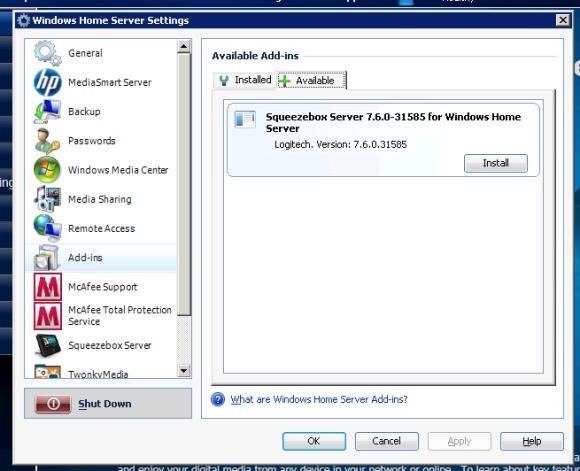This screenshot has height=471, width=580.
Task: Click the Shut Down button
Action: pos(108,404)
